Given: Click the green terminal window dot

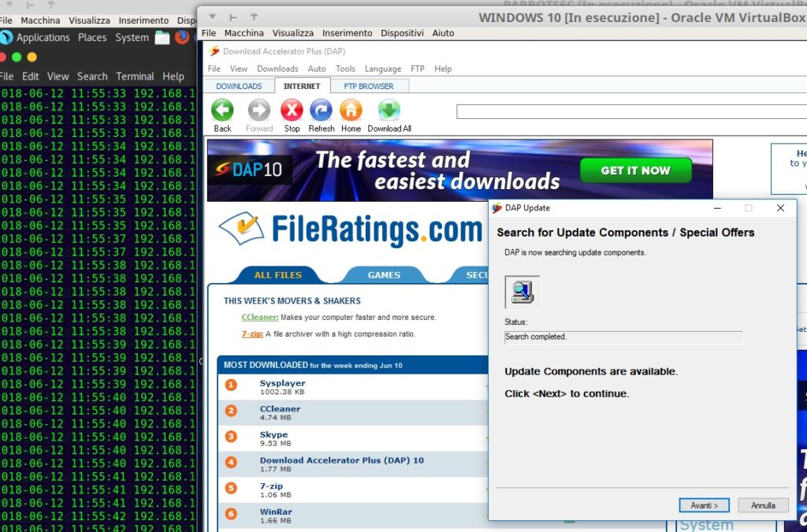Looking at the screenshot, I should (17, 57).
